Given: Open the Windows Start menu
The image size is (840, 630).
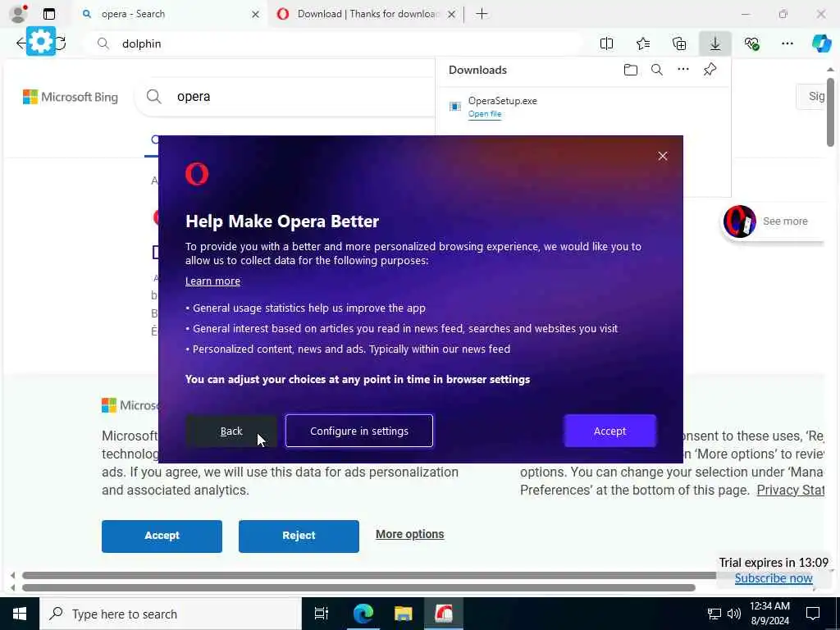Looking at the screenshot, I should (20, 614).
